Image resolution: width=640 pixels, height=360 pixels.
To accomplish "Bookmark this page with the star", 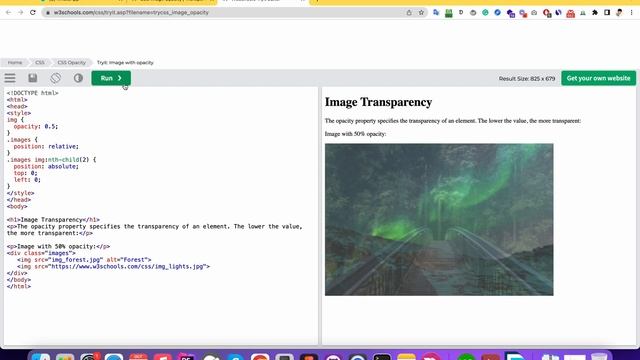I will (421, 13).
